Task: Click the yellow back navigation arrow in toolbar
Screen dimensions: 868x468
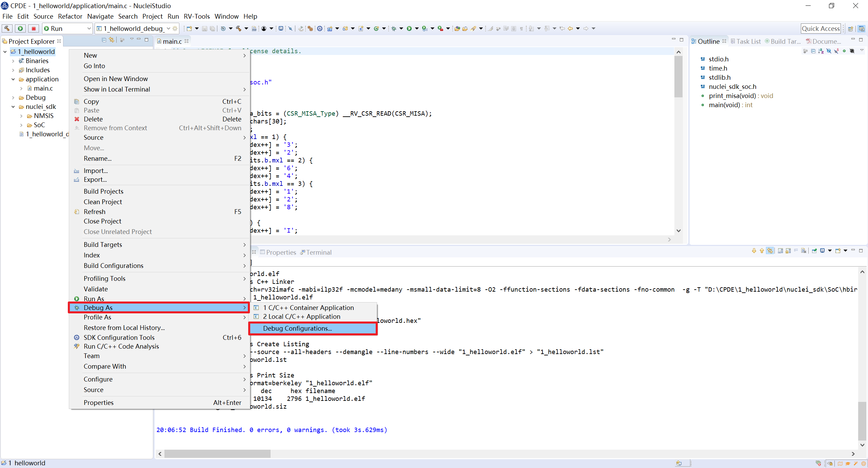Action: [570, 28]
